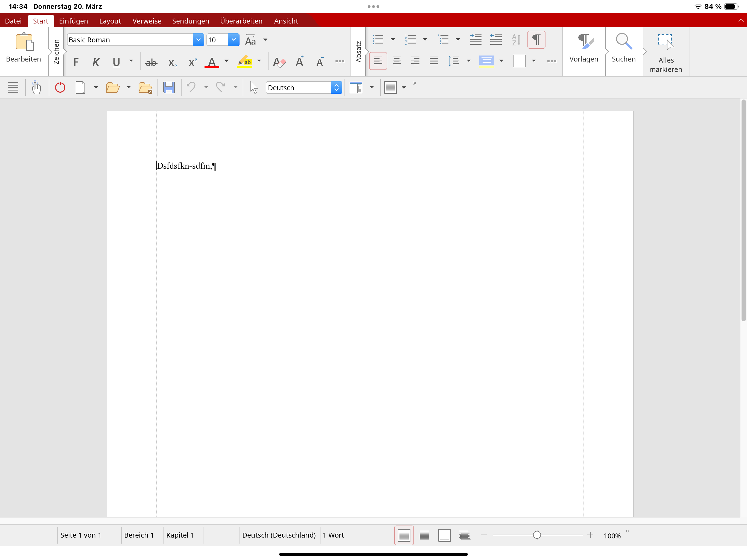Click the red power quit icon
The width and height of the screenshot is (747, 560).
point(60,87)
